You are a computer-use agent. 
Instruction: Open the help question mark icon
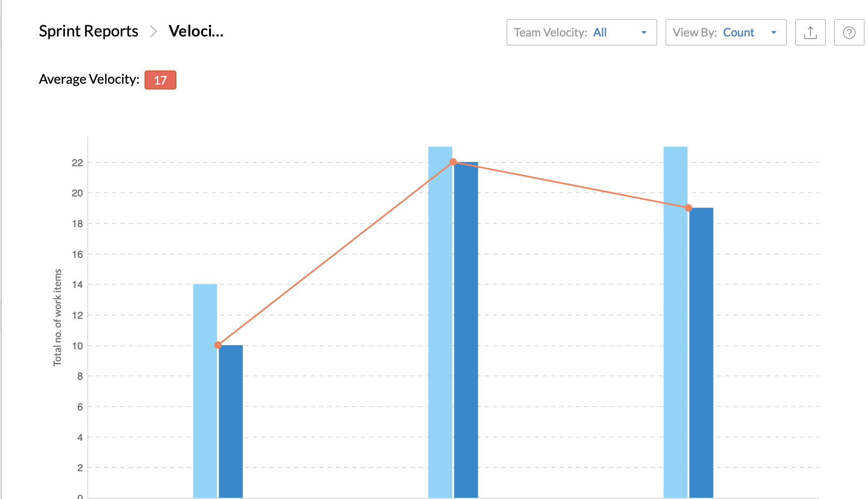click(849, 32)
